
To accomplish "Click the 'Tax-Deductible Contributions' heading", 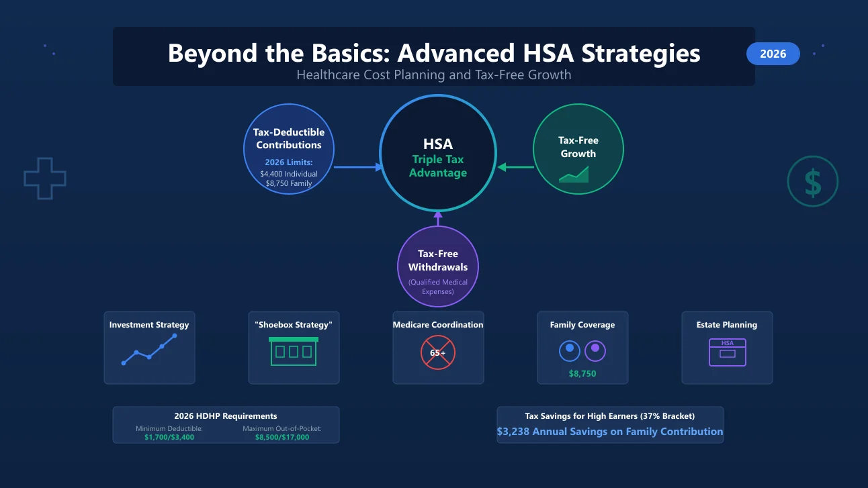I will [x=289, y=139].
